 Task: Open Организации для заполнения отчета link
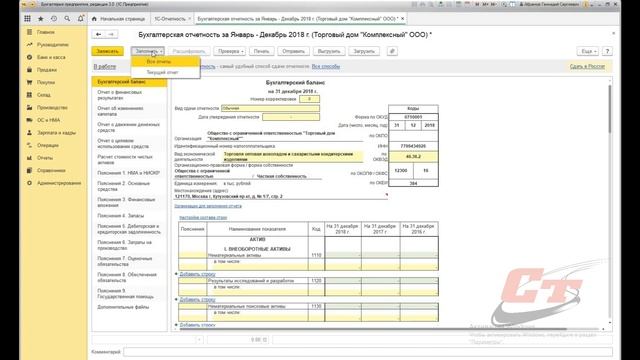[208, 206]
